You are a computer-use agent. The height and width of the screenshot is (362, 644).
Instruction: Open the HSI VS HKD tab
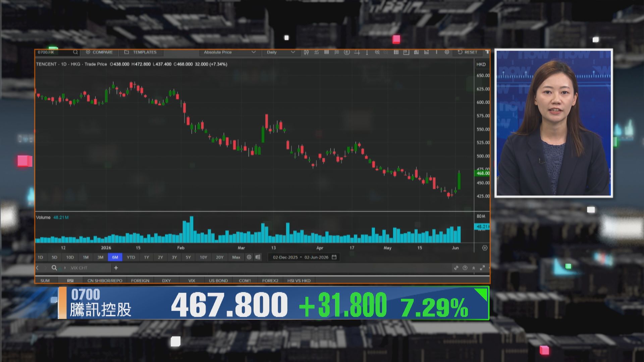click(x=299, y=281)
